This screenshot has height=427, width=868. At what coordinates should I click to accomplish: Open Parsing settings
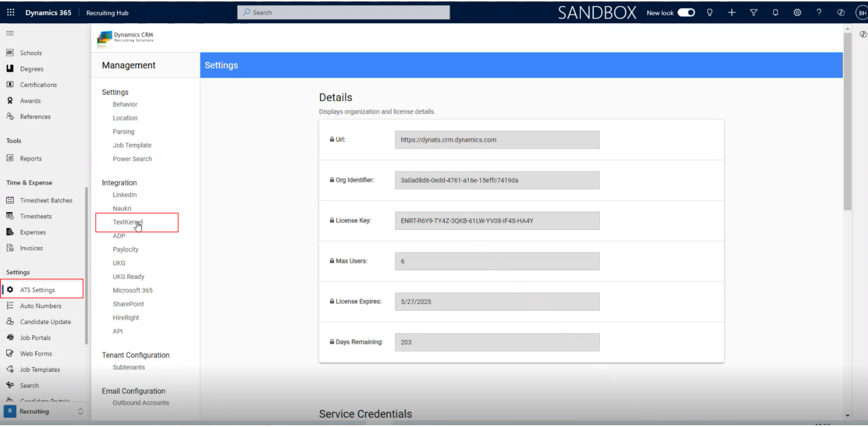[x=123, y=131]
